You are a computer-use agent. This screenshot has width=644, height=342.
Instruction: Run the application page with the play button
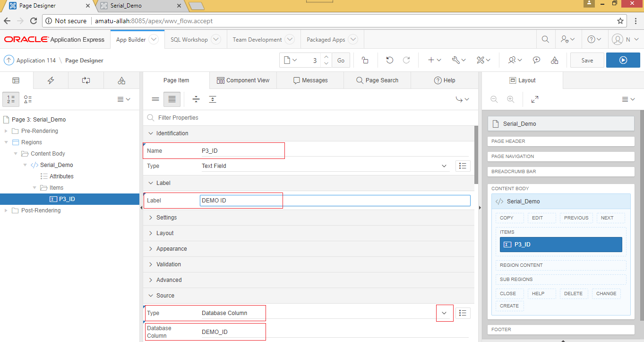[x=623, y=60]
